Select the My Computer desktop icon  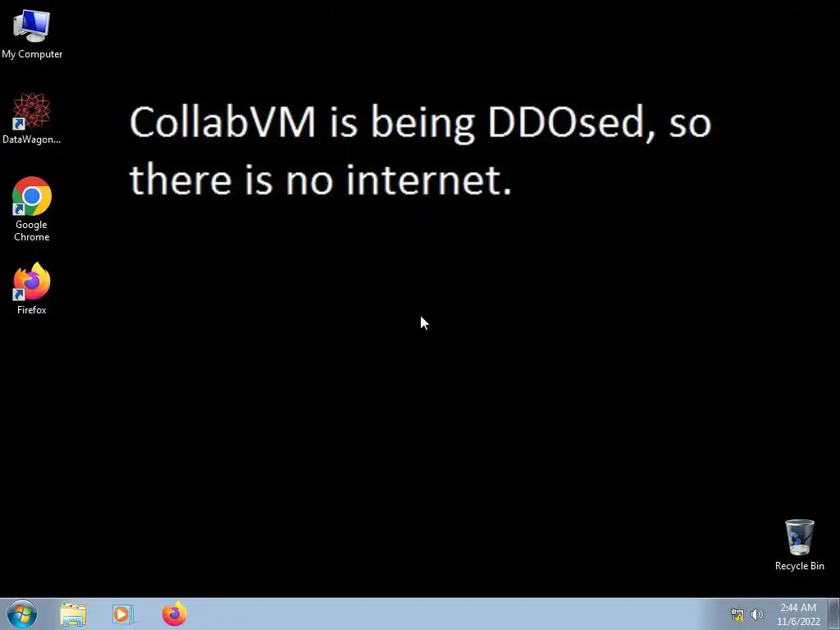pyautogui.click(x=32, y=34)
